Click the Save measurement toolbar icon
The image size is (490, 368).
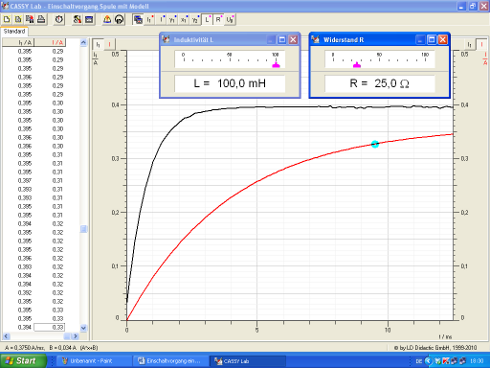point(30,20)
